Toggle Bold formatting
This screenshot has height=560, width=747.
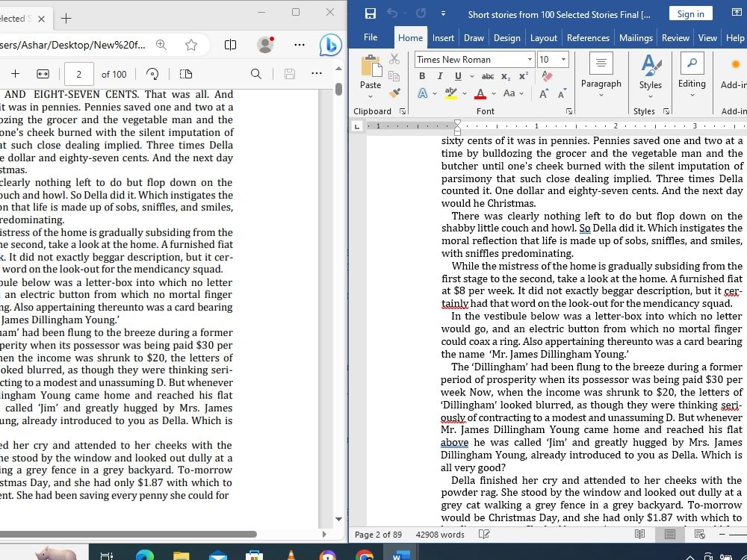coord(422,75)
